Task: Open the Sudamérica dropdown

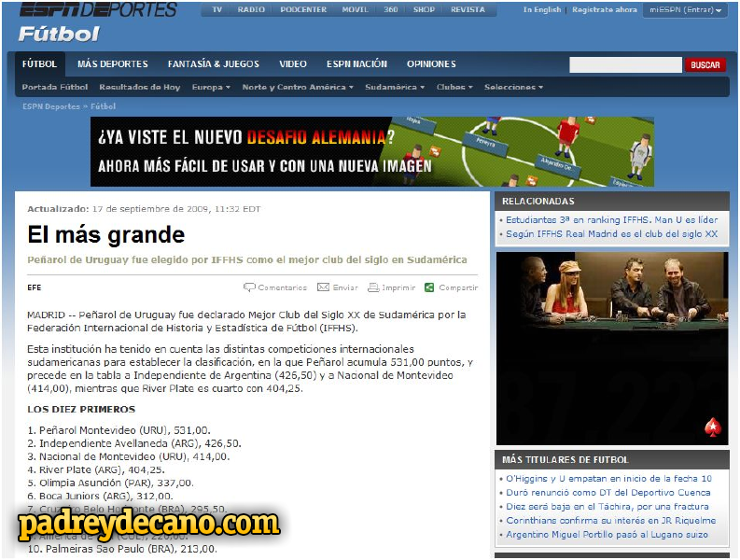Action: (x=395, y=87)
